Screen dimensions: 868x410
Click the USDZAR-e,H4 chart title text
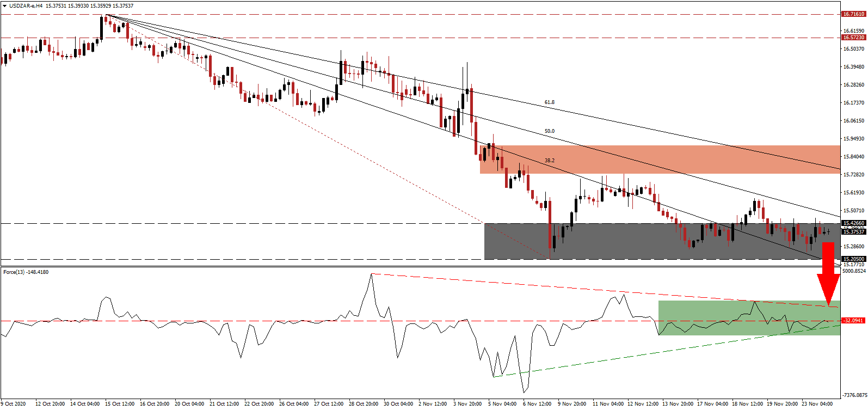[x=26, y=6]
